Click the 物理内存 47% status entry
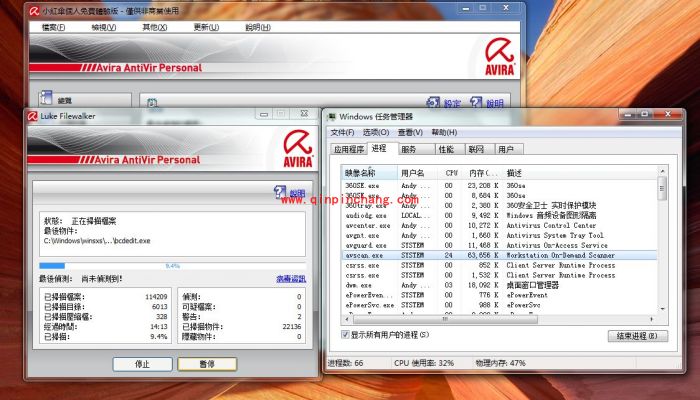 pyautogui.click(x=500, y=363)
